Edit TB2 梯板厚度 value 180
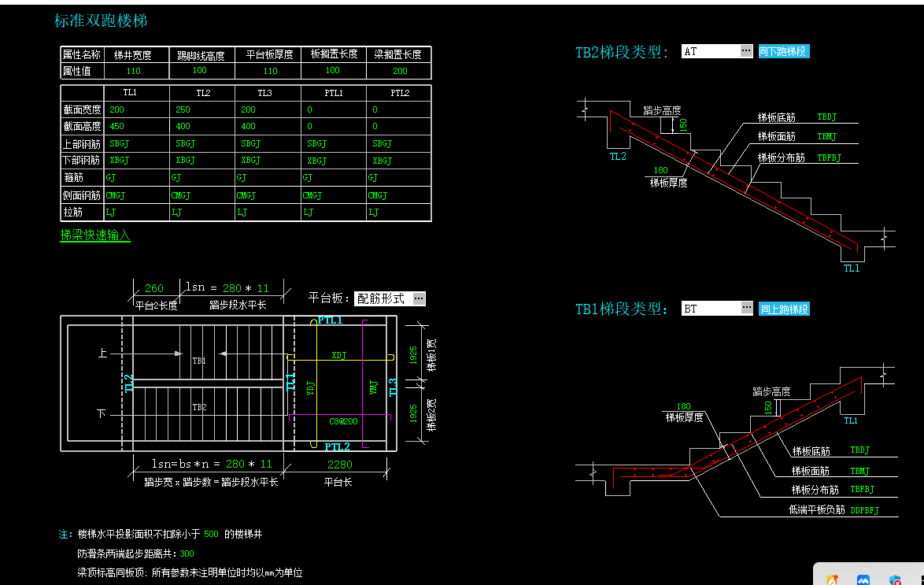 pyautogui.click(x=660, y=170)
